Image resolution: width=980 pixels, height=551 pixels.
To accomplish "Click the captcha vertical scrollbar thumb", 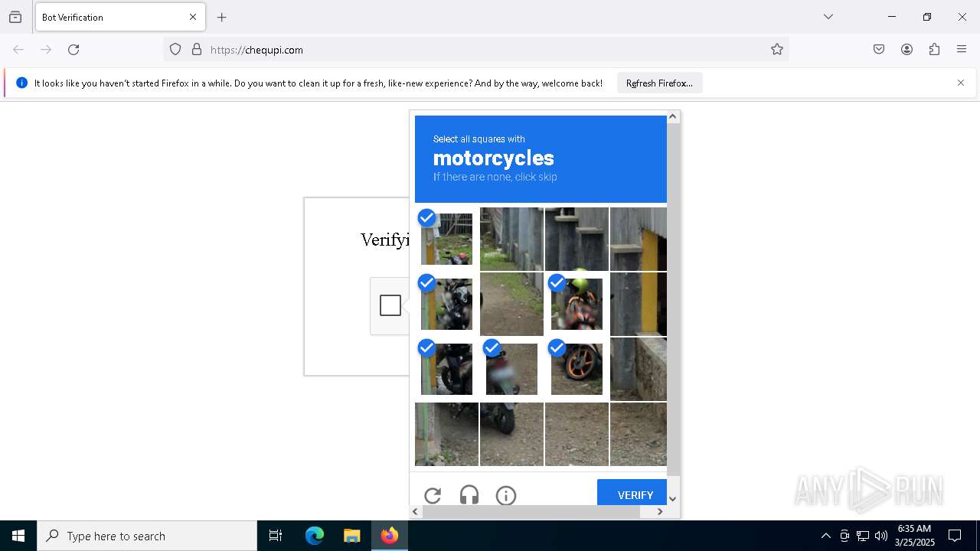I will [x=673, y=298].
